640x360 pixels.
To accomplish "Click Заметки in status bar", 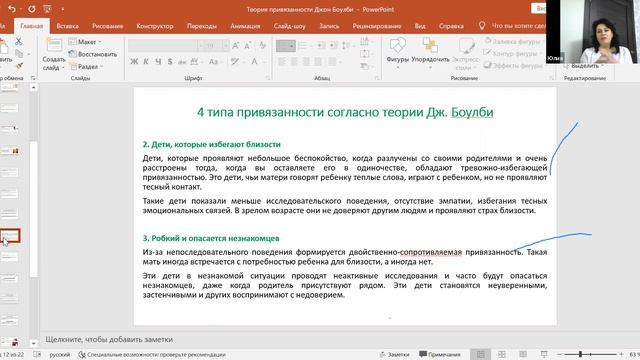I will click(394, 354).
